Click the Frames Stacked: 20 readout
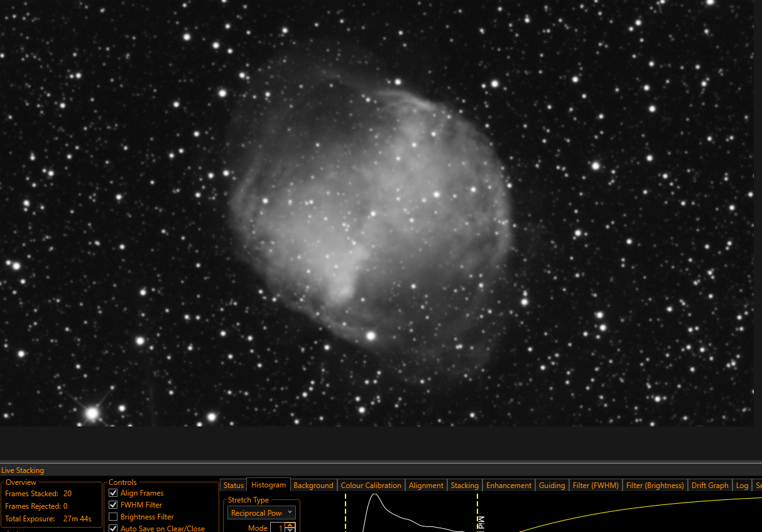762x532 pixels. 38,494
